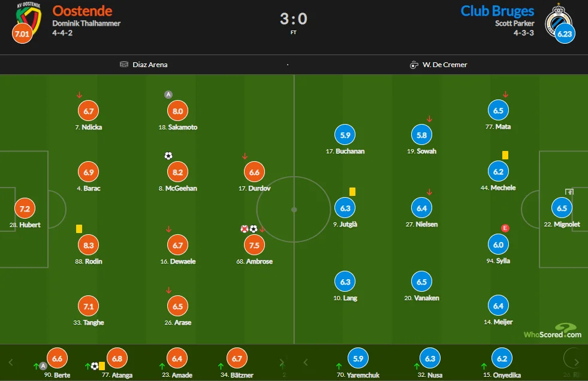Click the red error badge above Sylla
Viewport: 588px width, 381px height.
pyautogui.click(x=505, y=228)
